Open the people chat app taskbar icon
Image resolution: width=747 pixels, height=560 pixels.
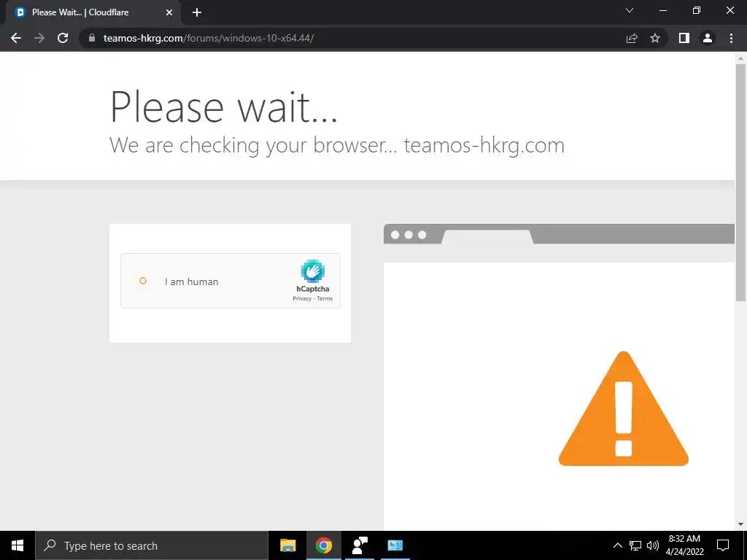(359, 545)
